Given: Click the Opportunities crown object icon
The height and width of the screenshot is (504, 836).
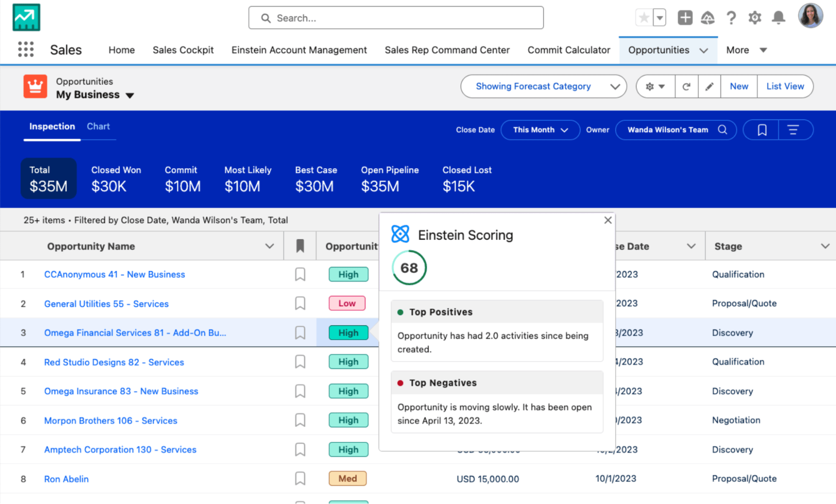Looking at the screenshot, I should [x=35, y=87].
